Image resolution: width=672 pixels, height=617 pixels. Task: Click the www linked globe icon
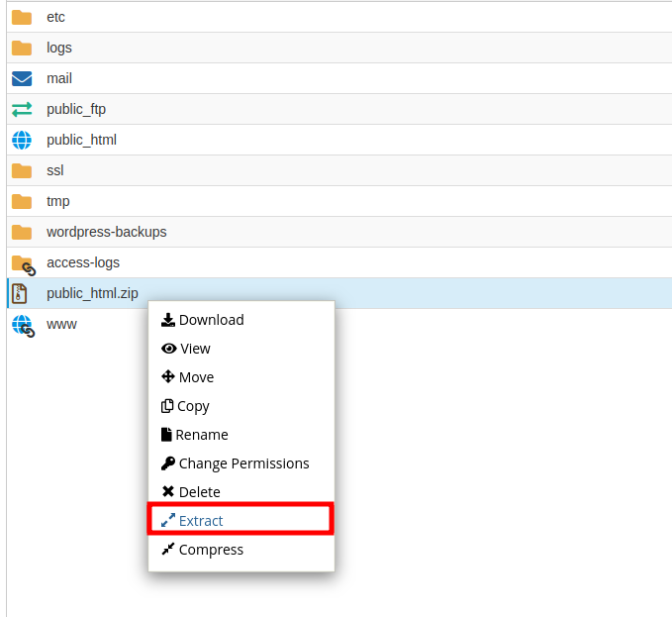pos(23,326)
